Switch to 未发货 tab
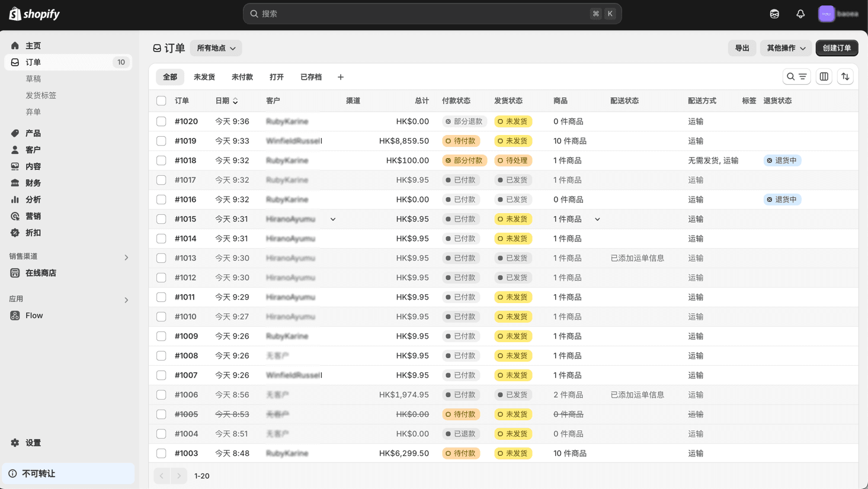 [x=204, y=77]
